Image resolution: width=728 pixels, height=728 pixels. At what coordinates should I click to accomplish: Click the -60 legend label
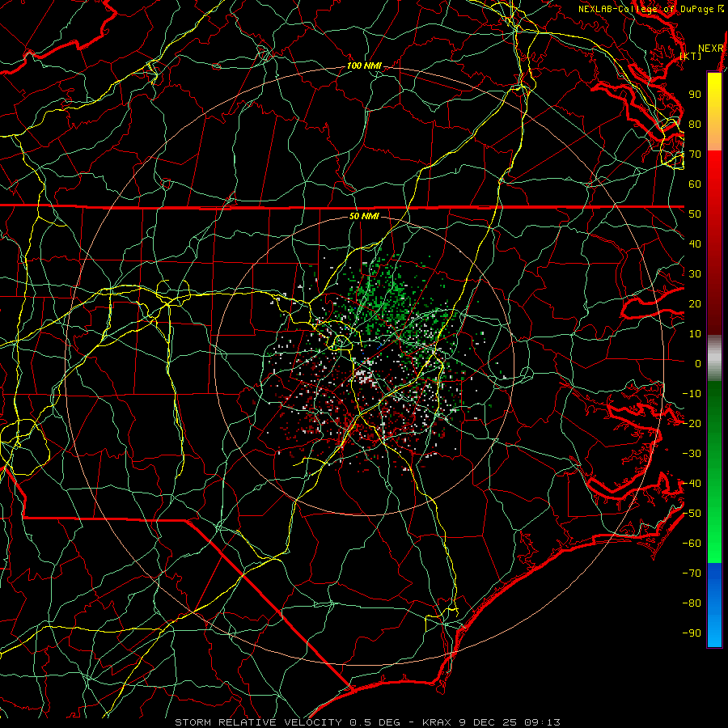(x=692, y=544)
